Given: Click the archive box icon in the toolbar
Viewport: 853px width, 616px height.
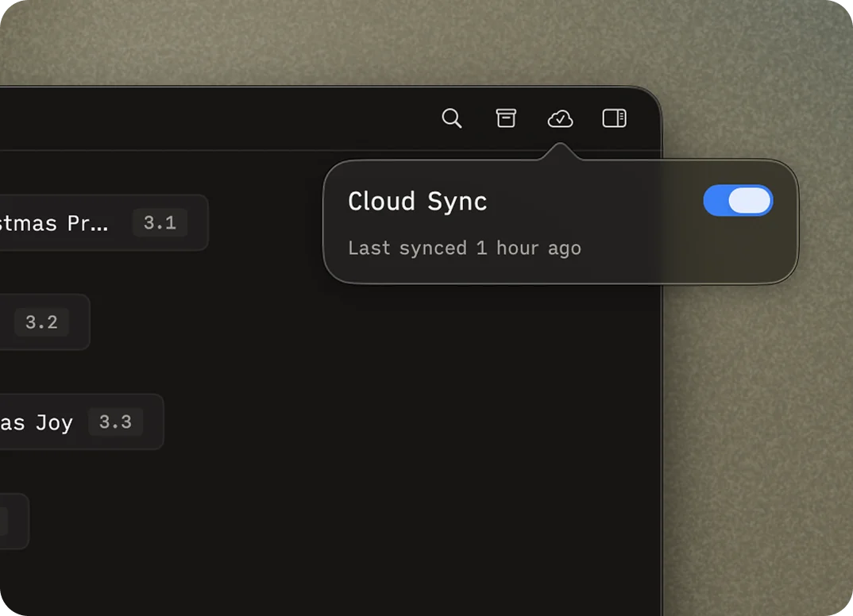Looking at the screenshot, I should (506, 118).
